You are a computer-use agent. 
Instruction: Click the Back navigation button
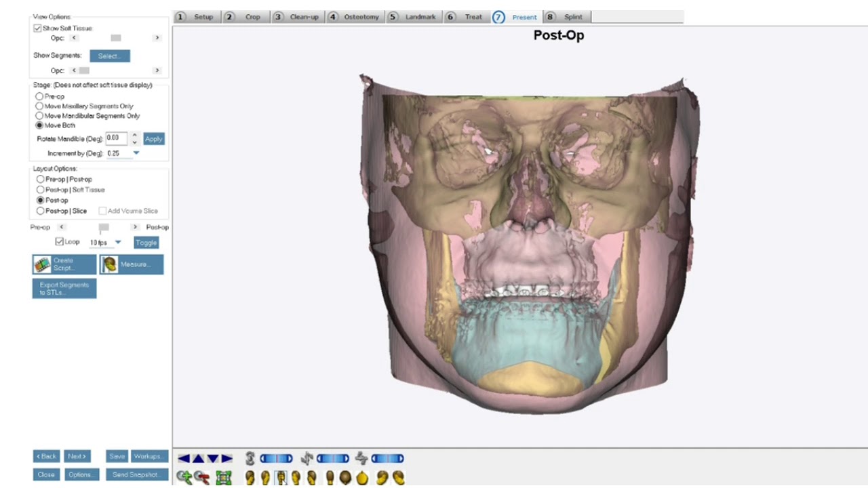47,457
